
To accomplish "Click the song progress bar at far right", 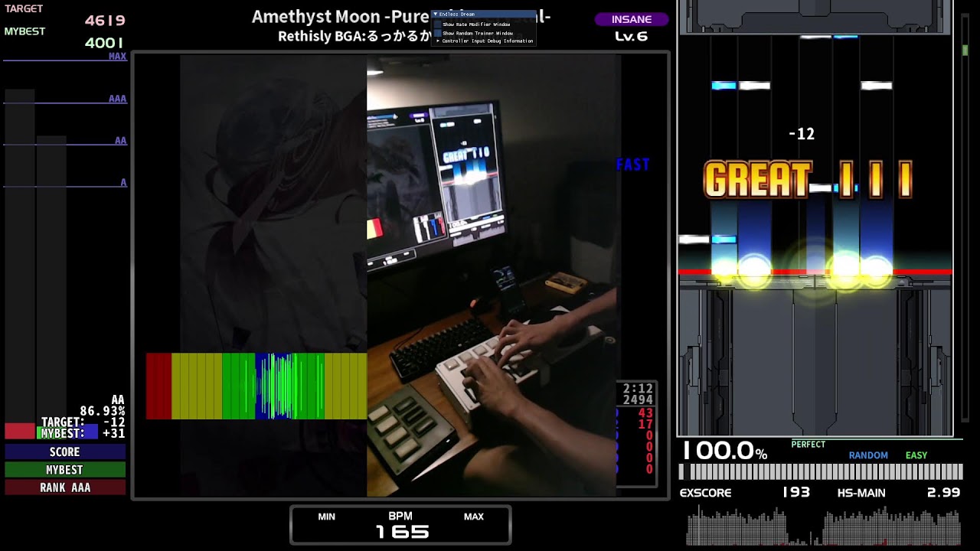I will click(x=965, y=218).
